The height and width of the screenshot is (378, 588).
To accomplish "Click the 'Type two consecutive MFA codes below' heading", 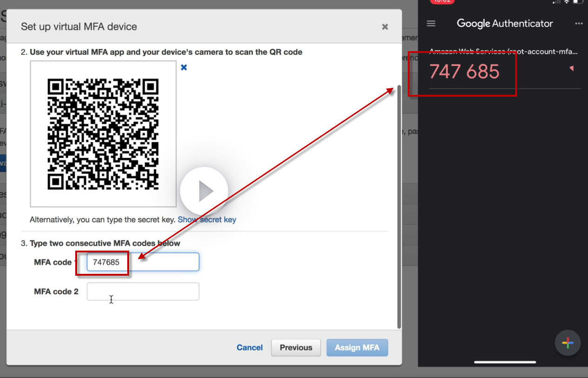I will coord(105,243).
